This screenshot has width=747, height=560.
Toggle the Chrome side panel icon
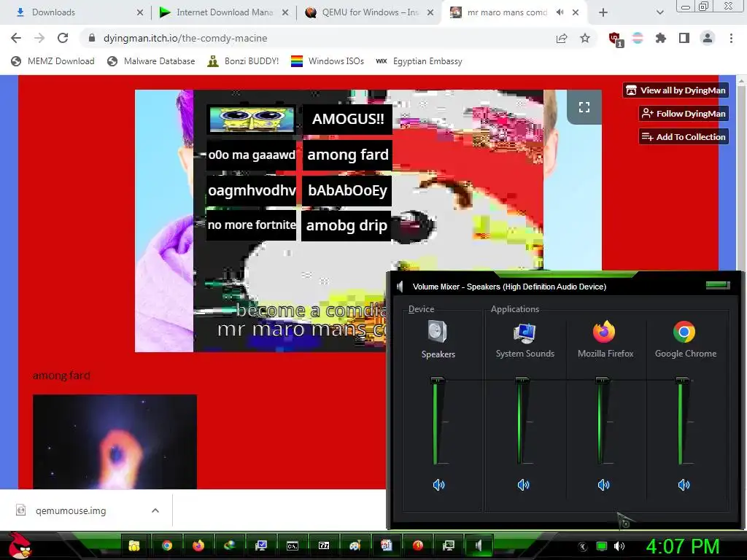(x=684, y=38)
